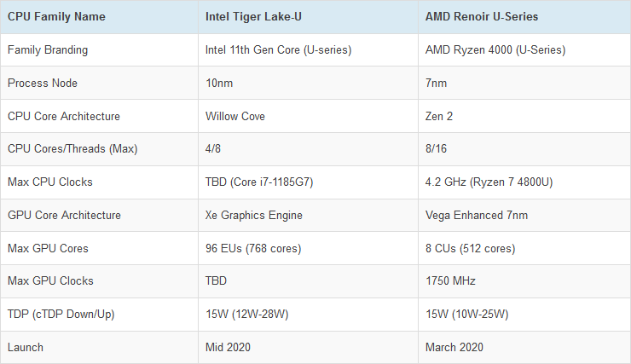This screenshot has width=631, height=364.
Task: Click the "Xe Graphics Engine" cell
Action: click(252, 215)
